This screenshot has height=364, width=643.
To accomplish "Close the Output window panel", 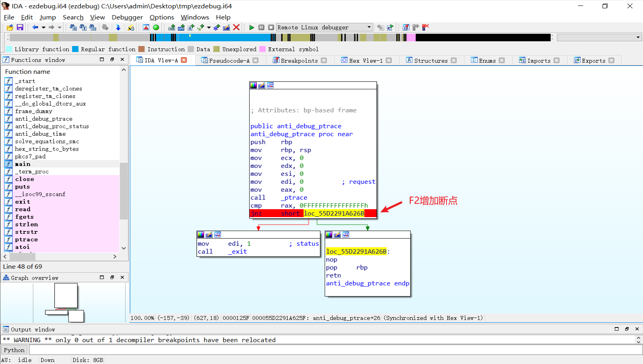I will tap(637, 329).
